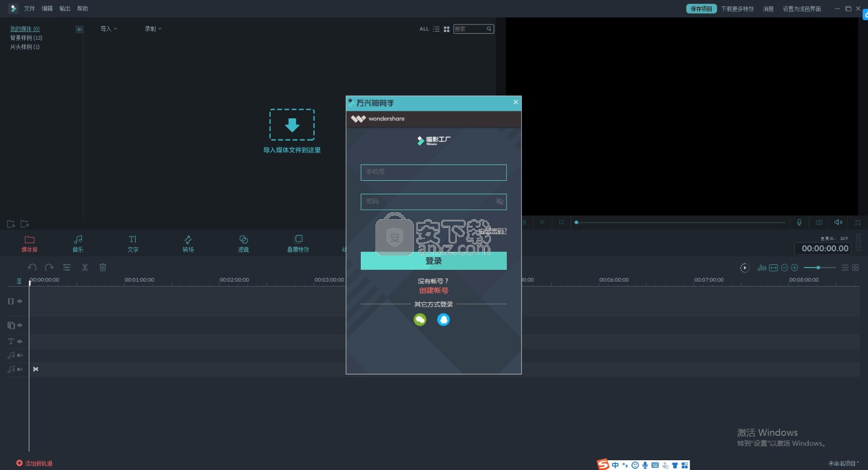The height and width of the screenshot is (470, 868).
Task: Click the speaker volume icon under preview
Action: (838, 223)
